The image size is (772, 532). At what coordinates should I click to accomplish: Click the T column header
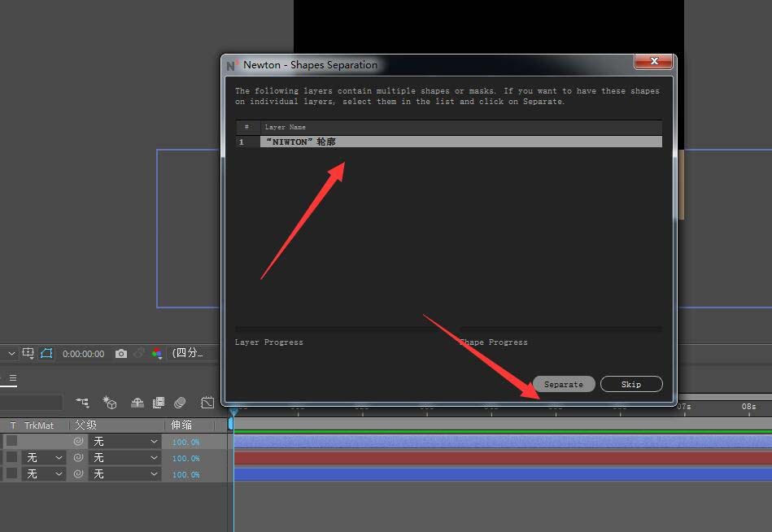point(13,425)
